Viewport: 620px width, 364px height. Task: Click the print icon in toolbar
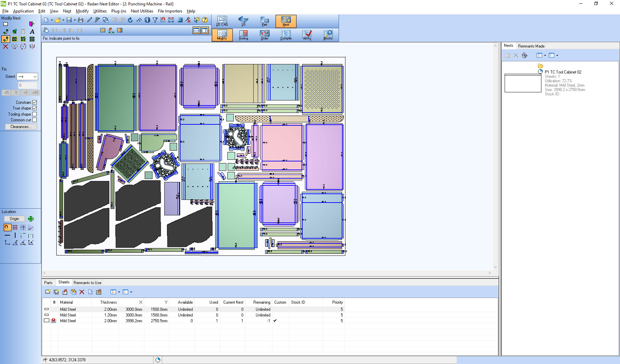click(x=80, y=20)
